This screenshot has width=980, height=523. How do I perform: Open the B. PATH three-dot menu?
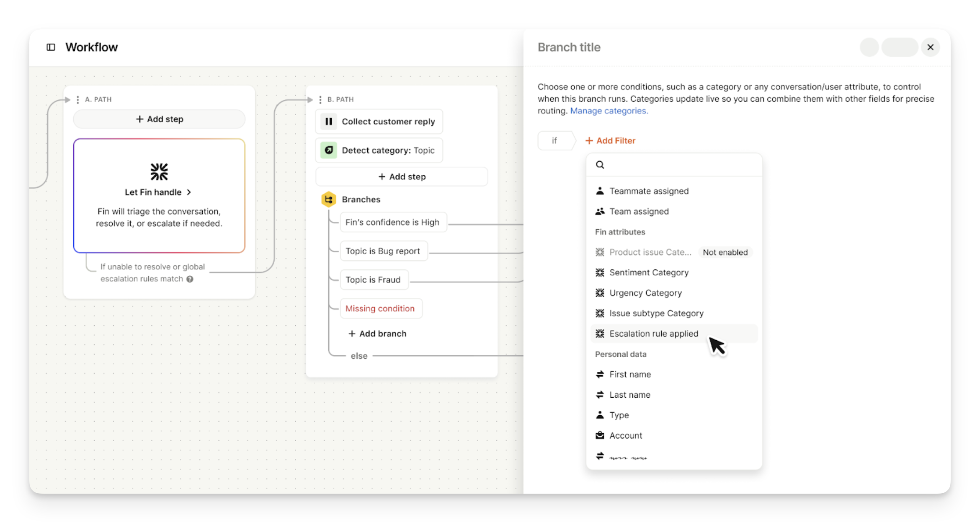[320, 100]
